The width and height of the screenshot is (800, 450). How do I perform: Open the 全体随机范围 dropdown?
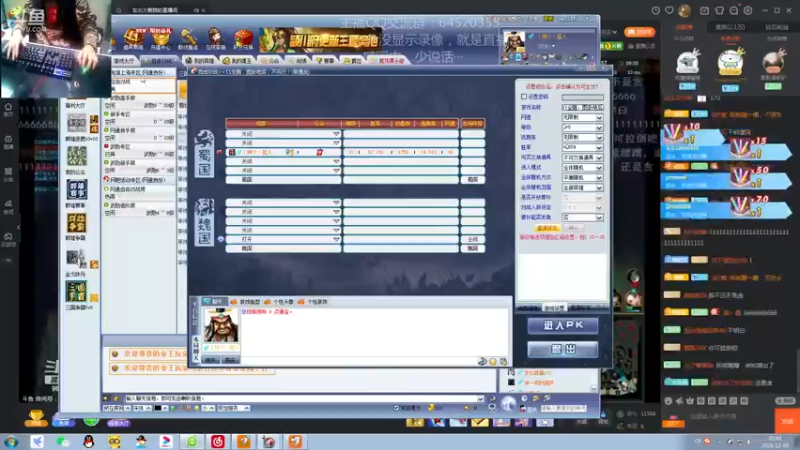point(583,187)
